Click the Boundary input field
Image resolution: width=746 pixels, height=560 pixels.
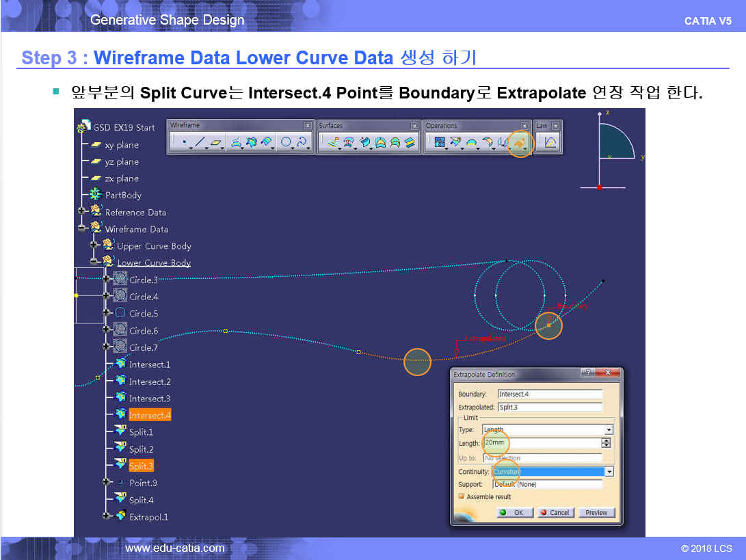pyautogui.click(x=549, y=394)
